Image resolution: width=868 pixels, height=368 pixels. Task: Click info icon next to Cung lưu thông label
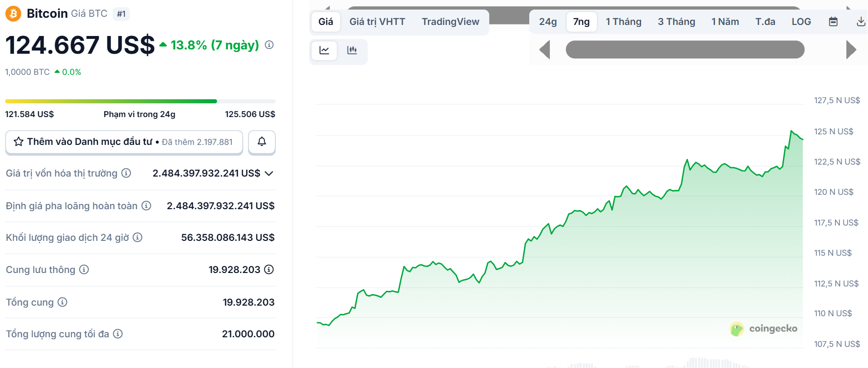(84, 270)
